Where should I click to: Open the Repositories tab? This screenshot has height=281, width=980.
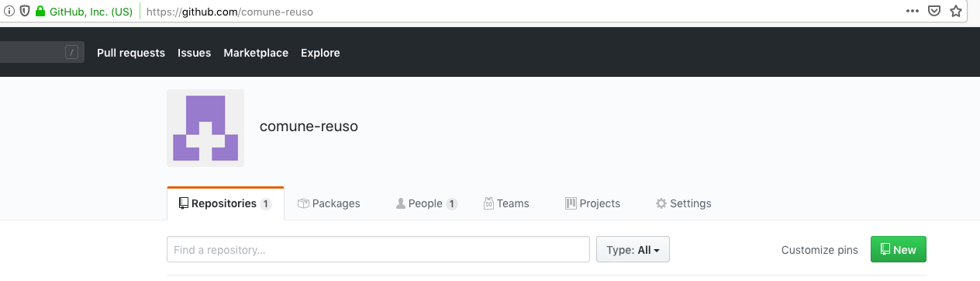(x=225, y=203)
